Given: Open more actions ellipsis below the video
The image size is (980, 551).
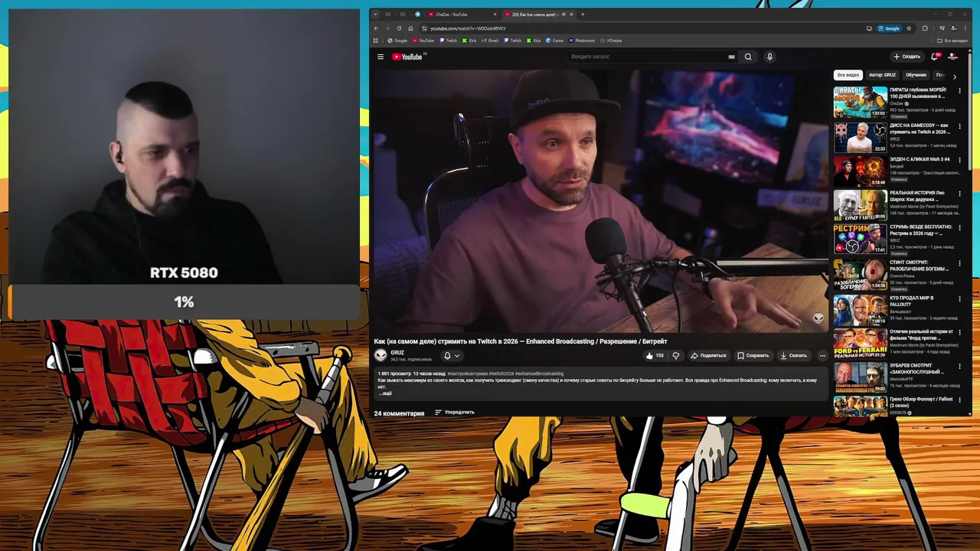Looking at the screenshot, I should point(822,355).
